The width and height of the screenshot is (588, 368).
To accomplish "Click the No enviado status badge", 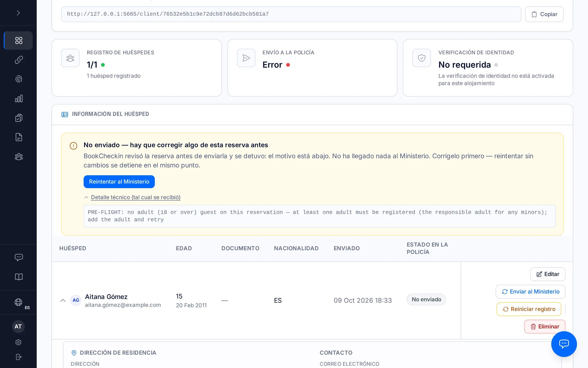I will point(426,299).
